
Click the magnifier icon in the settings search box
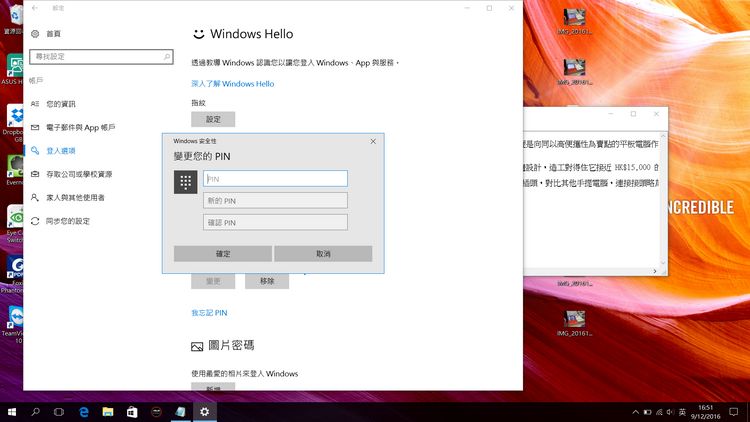click(166, 56)
